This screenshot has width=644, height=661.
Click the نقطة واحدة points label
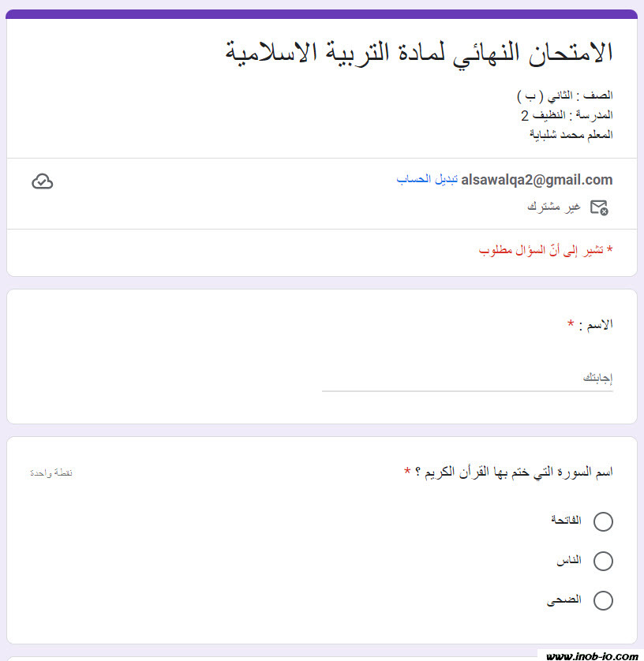tap(51, 473)
